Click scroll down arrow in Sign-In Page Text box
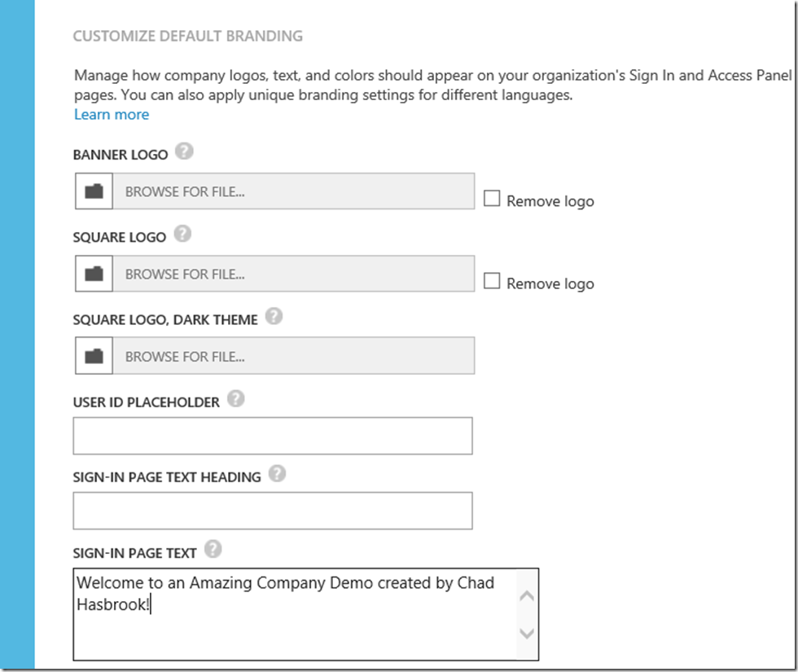Image resolution: width=798 pixels, height=672 pixels. click(527, 633)
